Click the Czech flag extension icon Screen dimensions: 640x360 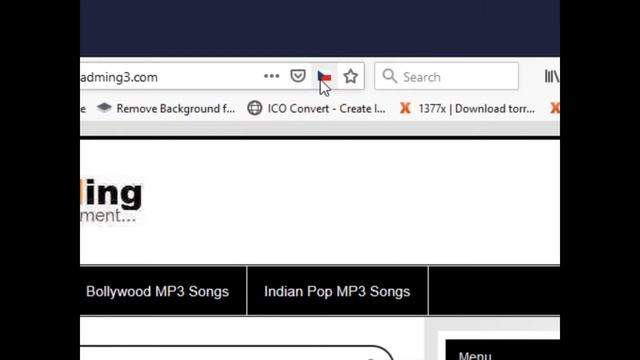tap(324, 76)
